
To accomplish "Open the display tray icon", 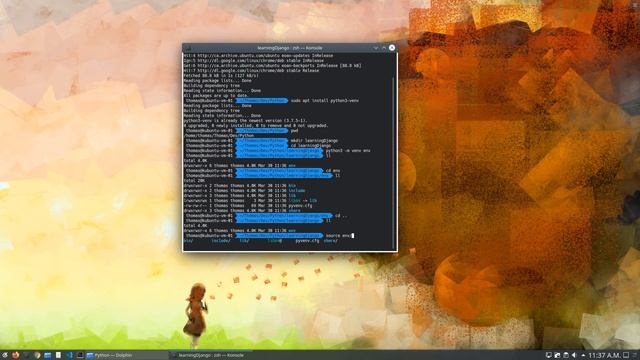I will [x=549, y=356].
